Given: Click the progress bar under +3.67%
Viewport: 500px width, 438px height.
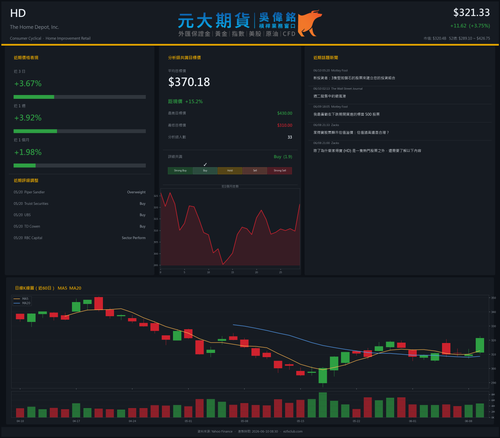Looking at the screenshot, I should 80,97.
